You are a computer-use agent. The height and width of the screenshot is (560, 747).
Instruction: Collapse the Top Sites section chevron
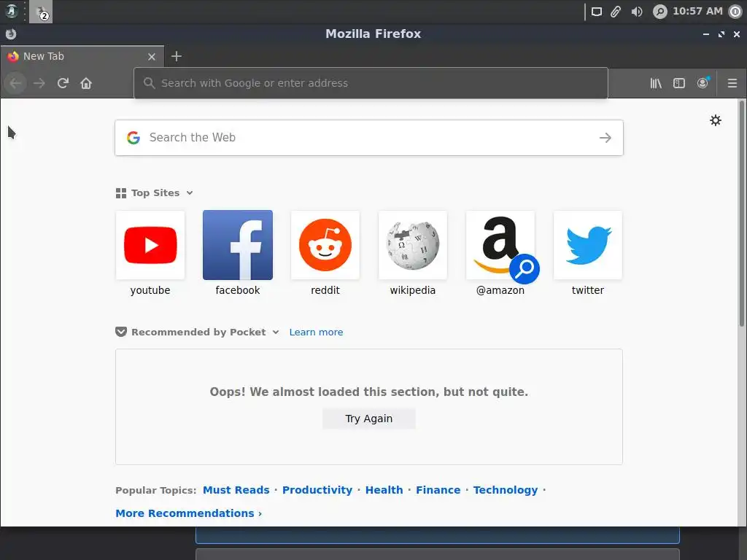190,192
